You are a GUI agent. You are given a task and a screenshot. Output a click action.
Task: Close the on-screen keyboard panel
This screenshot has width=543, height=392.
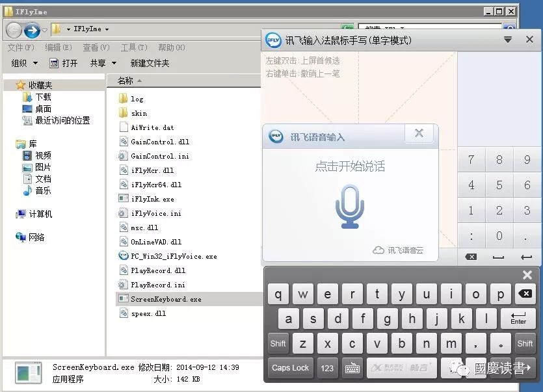[527, 275]
